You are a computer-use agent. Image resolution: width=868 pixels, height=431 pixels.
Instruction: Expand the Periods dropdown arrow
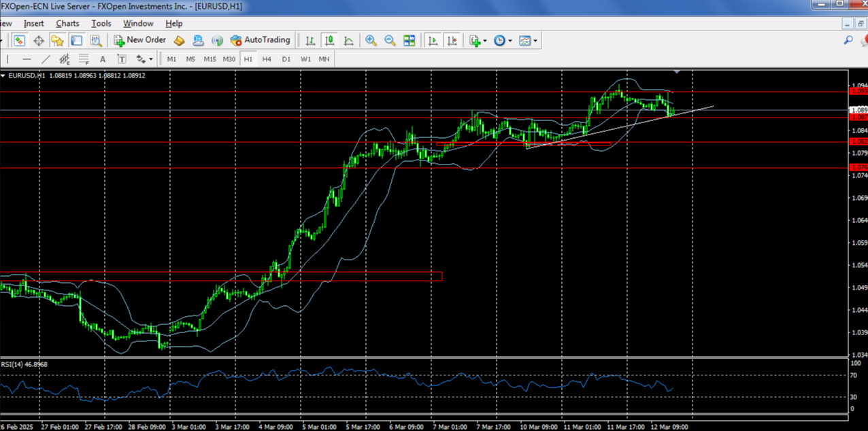[x=510, y=41]
